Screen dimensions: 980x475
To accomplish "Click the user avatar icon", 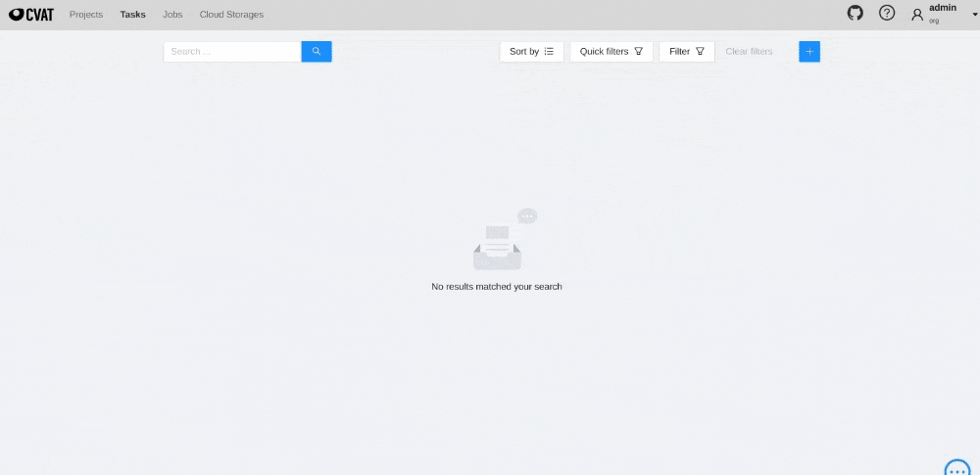I will click(x=917, y=15).
